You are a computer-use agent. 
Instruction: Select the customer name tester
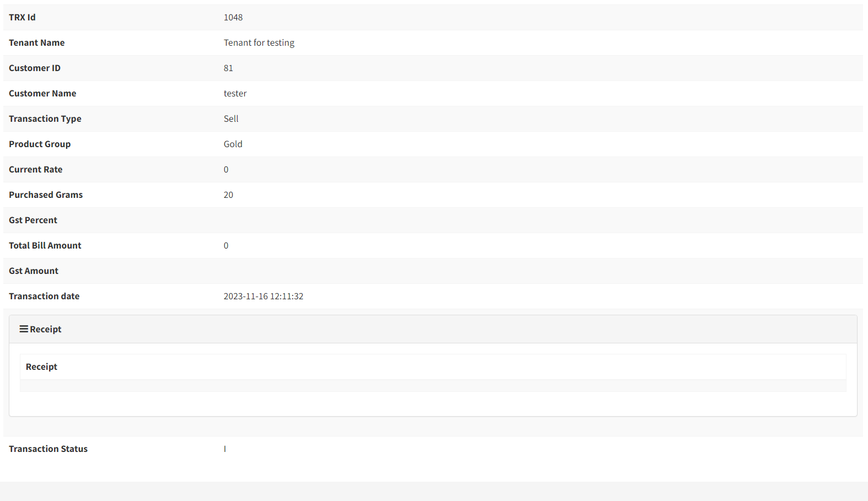point(235,94)
